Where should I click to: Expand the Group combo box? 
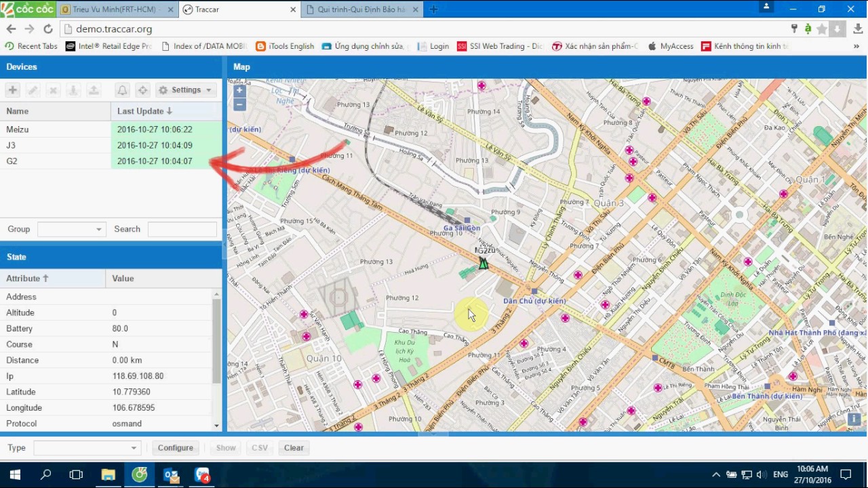click(99, 230)
